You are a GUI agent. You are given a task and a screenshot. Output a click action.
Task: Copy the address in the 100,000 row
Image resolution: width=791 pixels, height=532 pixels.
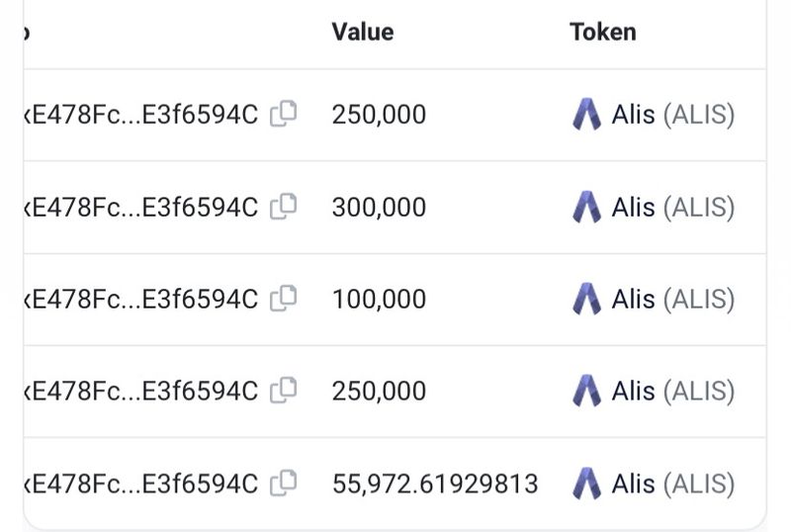click(284, 299)
